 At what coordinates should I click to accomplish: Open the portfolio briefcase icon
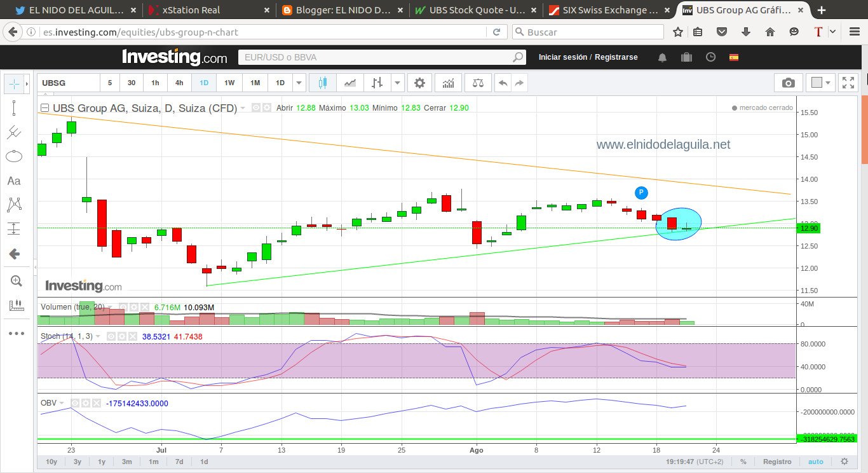686,57
